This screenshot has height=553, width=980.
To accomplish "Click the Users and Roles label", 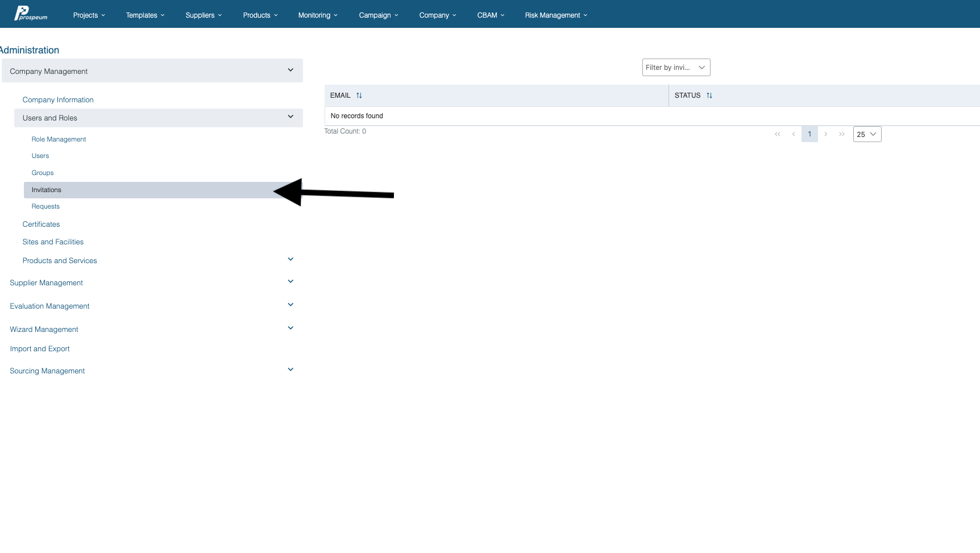I will tap(50, 118).
